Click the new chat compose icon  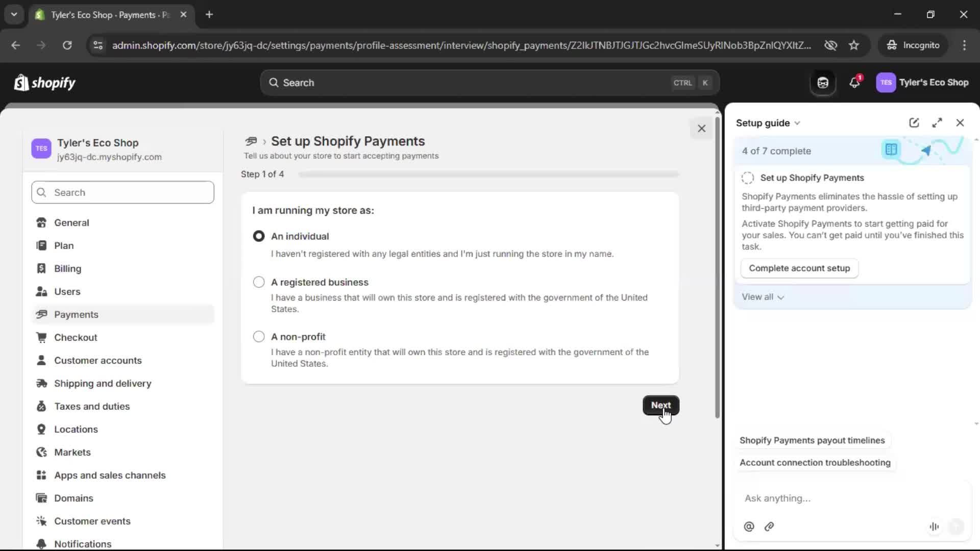pyautogui.click(x=914, y=123)
